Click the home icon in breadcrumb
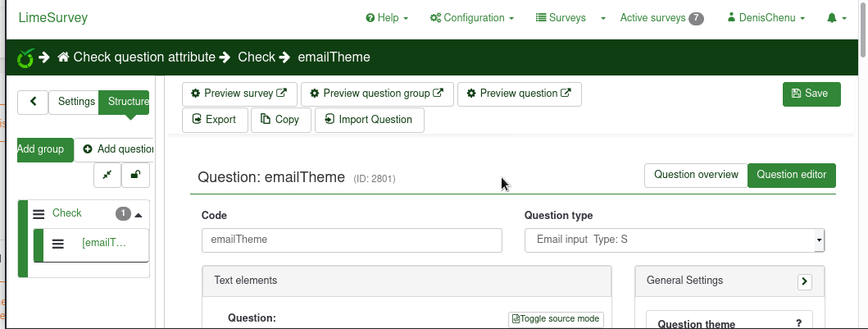The height and width of the screenshot is (329, 868). tap(63, 57)
